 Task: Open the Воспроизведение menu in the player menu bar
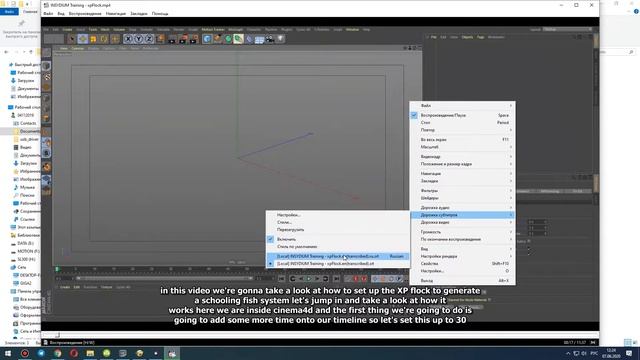(x=85, y=13)
